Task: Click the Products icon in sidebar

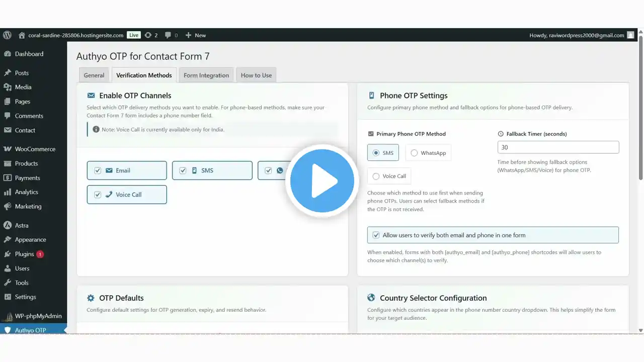Action: (8, 163)
